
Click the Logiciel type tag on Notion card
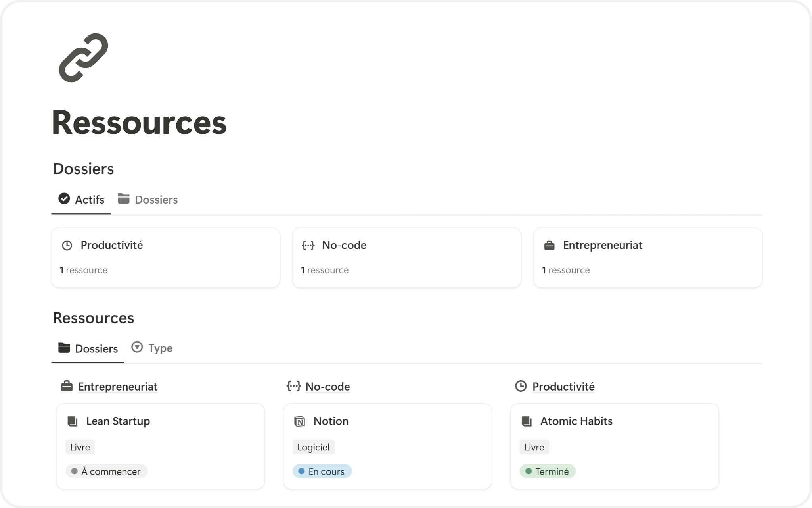pyautogui.click(x=313, y=447)
